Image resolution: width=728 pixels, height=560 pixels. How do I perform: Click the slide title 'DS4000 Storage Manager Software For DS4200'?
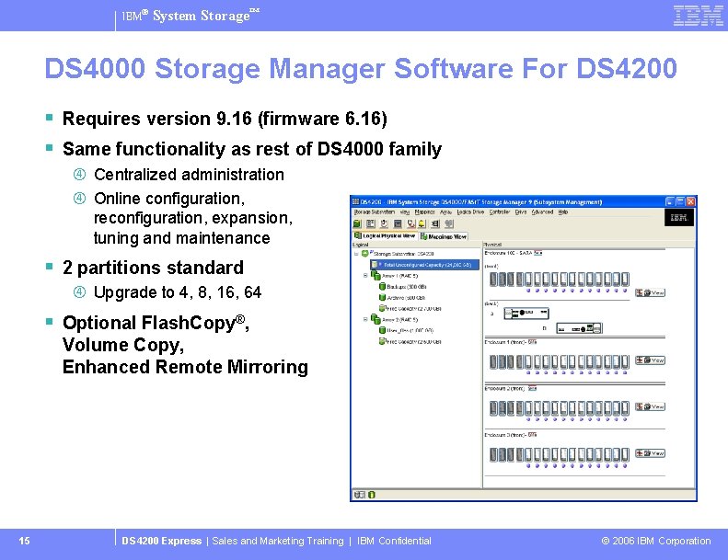pyautogui.click(x=361, y=69)
